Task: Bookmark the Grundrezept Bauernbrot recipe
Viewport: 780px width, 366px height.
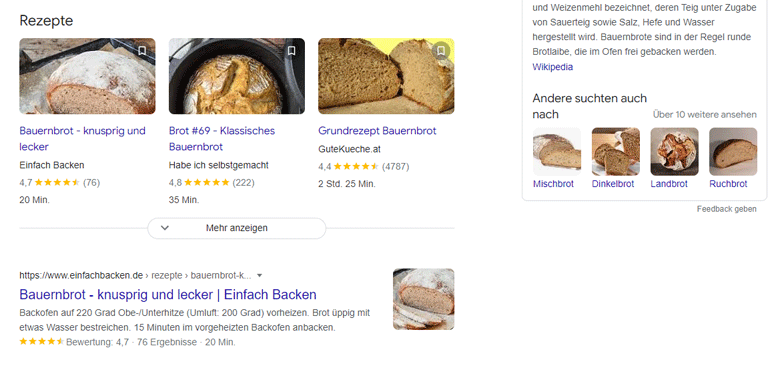Action: pyautogui.click(x=441, y=51)
